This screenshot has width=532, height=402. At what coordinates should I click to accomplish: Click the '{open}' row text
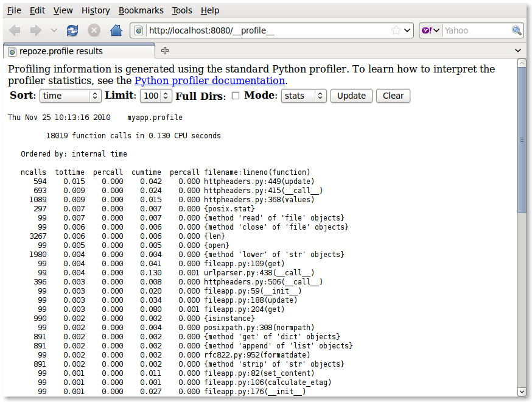coord(216,245)
